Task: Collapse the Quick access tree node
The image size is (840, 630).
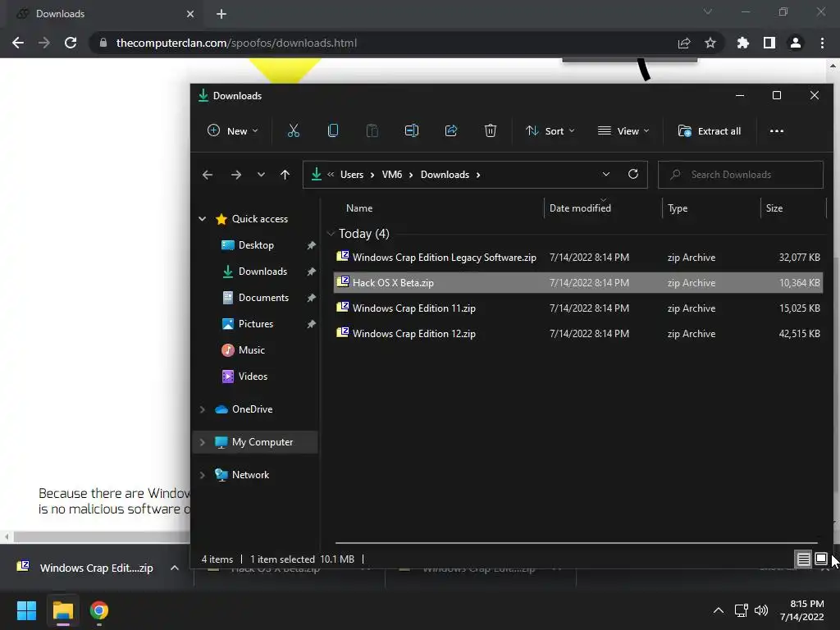Action: [x=203, y=218]
